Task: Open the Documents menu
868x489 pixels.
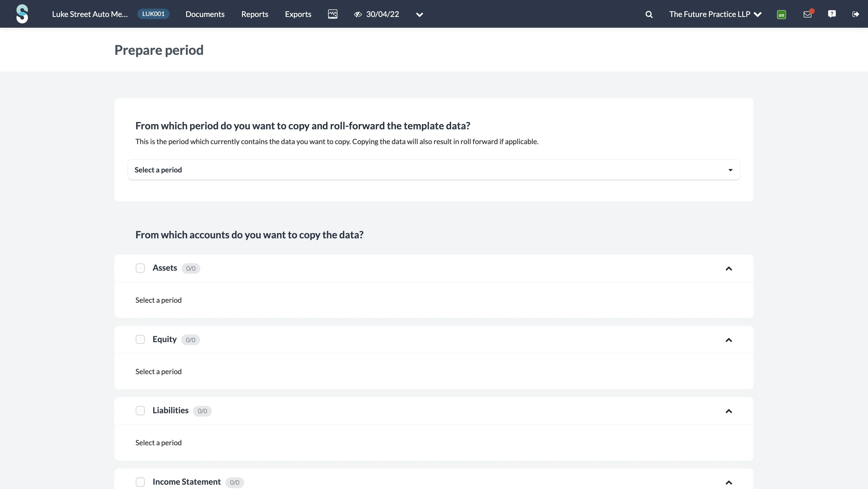Action: pyautogui.click(x=205, y=14)
